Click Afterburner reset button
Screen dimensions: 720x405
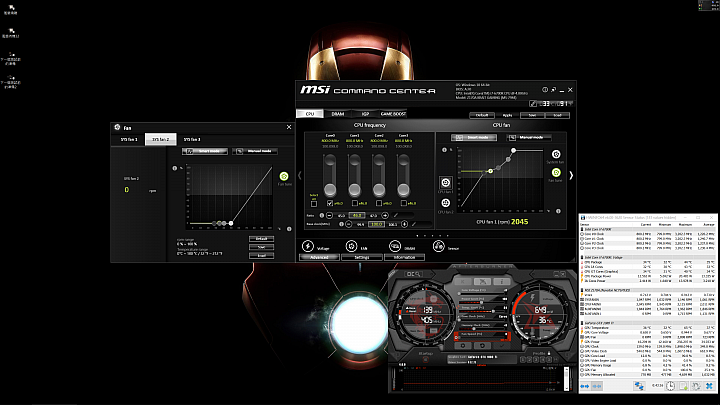tap(482, 346)
